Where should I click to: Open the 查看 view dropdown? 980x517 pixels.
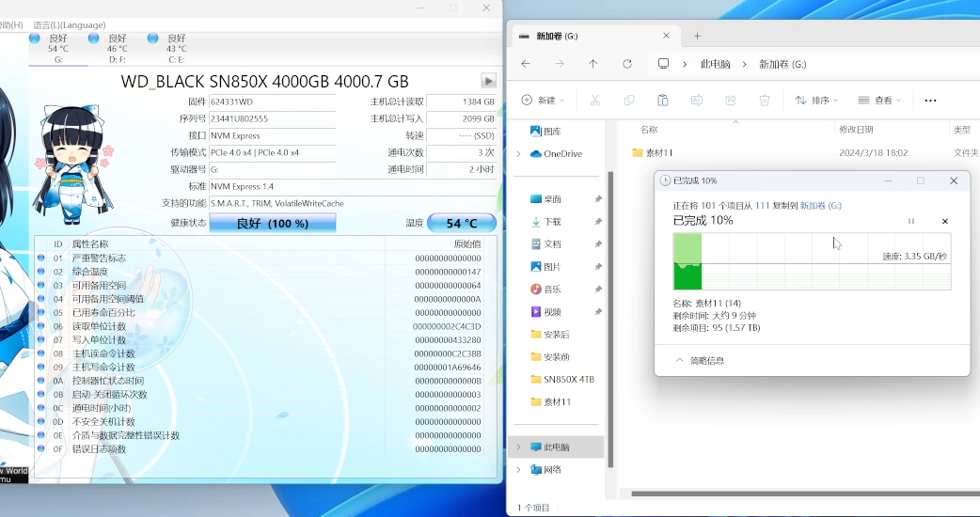pyautogui.click(x=879, y=100)
